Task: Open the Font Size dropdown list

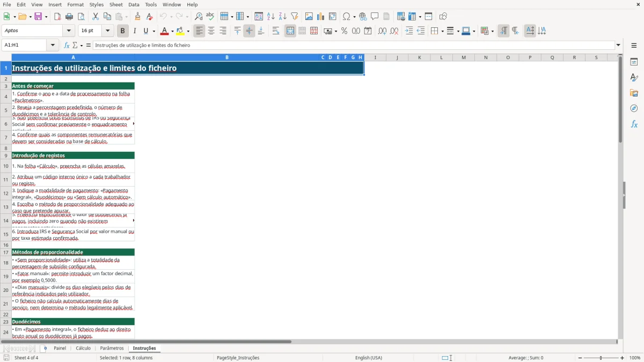Action: (108, 31)
